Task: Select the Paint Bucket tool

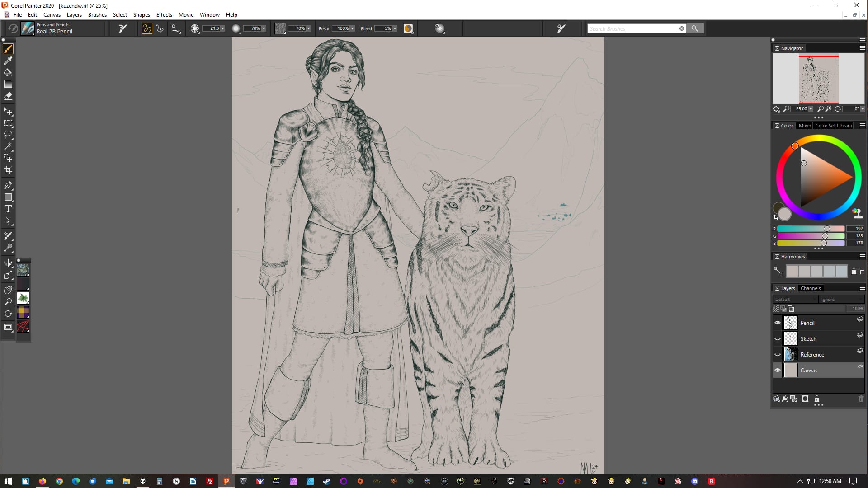Action: pyautogui.click(x=8, y=72)
